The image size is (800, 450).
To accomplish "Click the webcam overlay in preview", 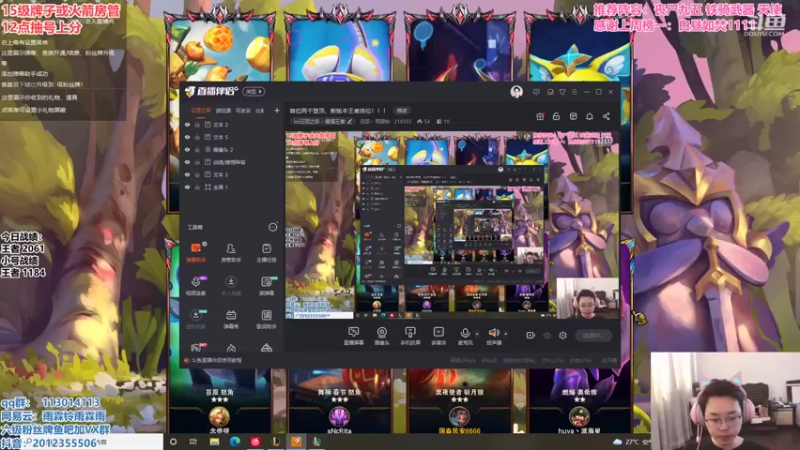I will point(587,298).
